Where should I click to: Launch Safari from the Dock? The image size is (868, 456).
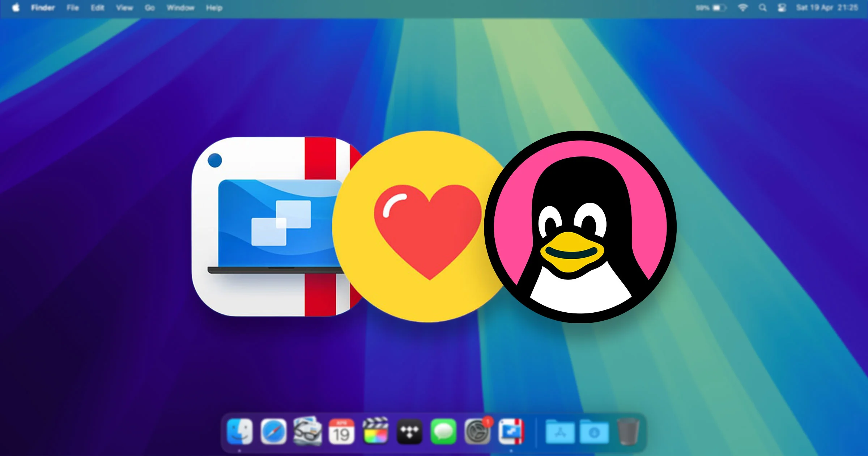(273, 431)
